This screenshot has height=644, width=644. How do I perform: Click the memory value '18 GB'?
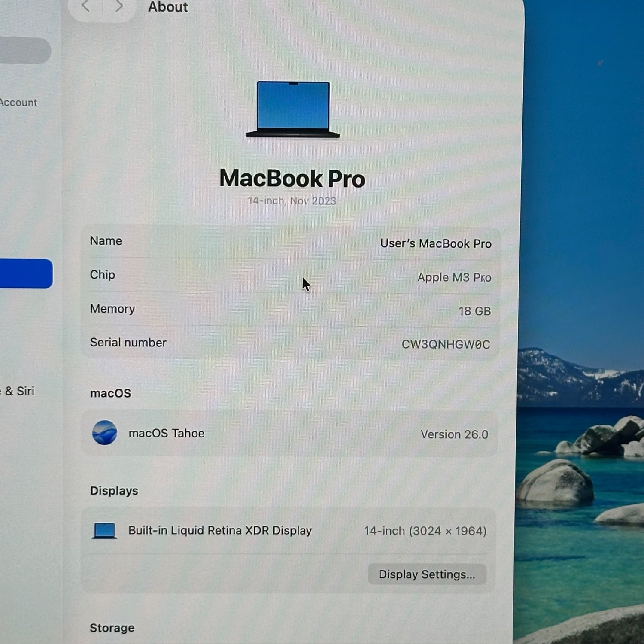coord(474,311)
